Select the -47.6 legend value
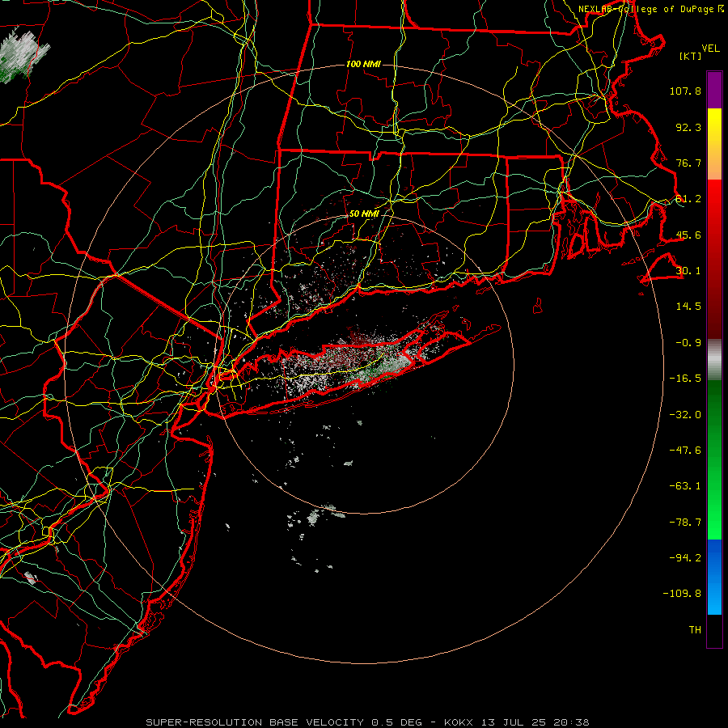728x728 pixels. point(685,451)
